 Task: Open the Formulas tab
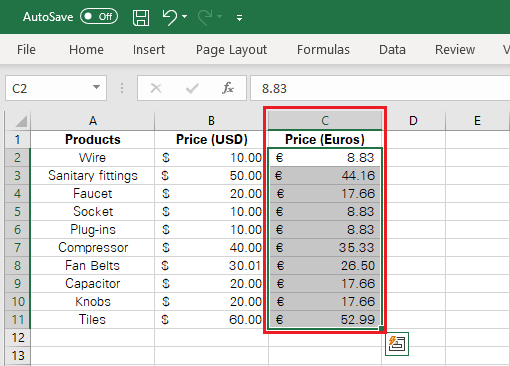pos(323,50)
